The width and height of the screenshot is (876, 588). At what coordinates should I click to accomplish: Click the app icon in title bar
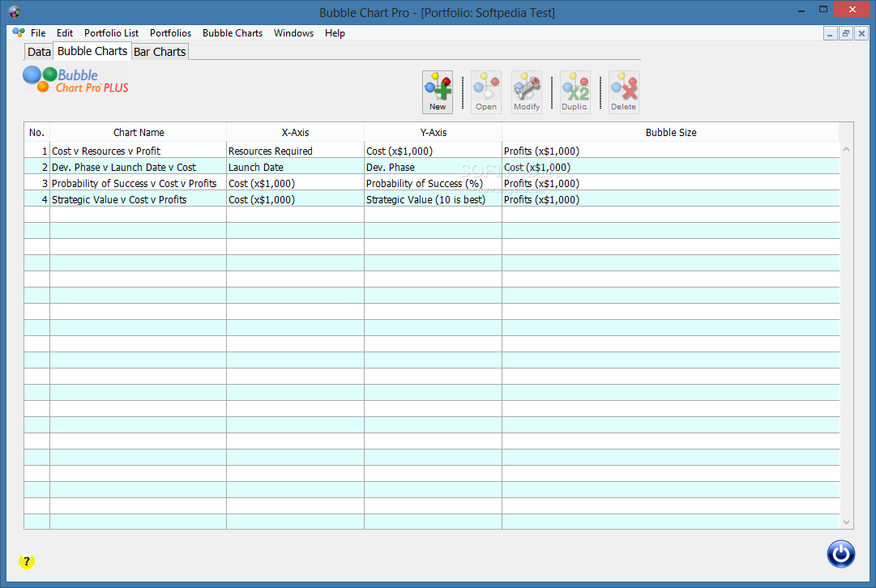[15, 11]
